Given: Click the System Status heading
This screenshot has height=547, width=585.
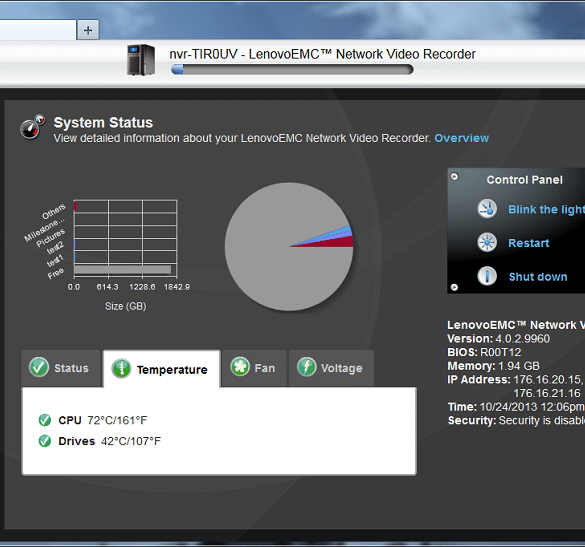Looking at the screenshot, I should tap(103, 123).
